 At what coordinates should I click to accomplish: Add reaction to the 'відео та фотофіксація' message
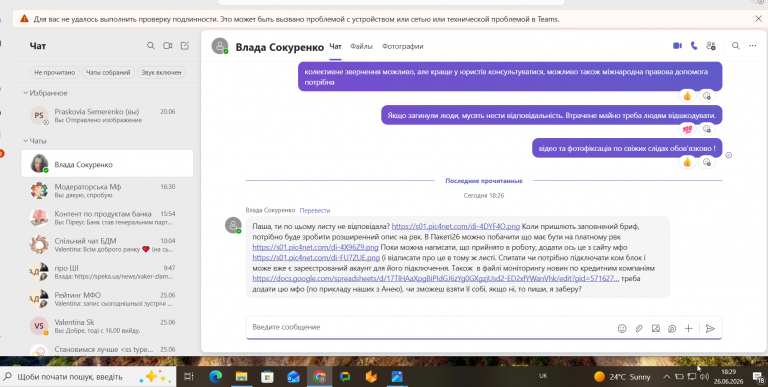[x=706, y=162]
